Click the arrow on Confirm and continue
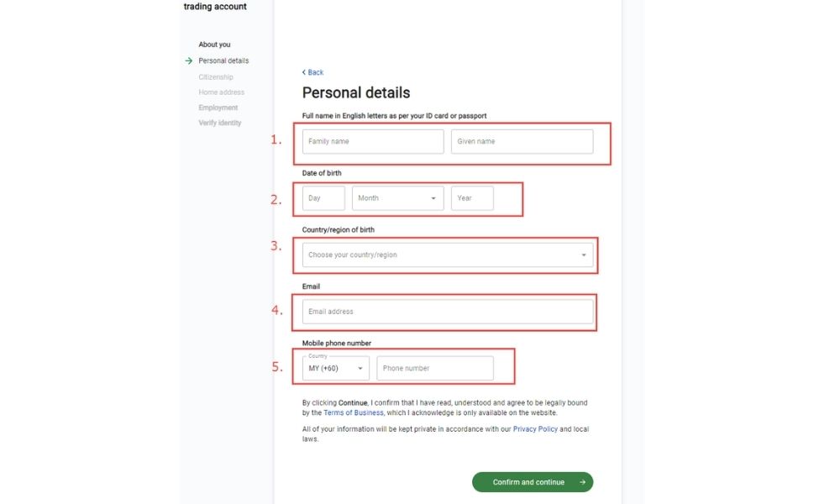This screenshot has height=504, width=840. (x=582, y=482)
